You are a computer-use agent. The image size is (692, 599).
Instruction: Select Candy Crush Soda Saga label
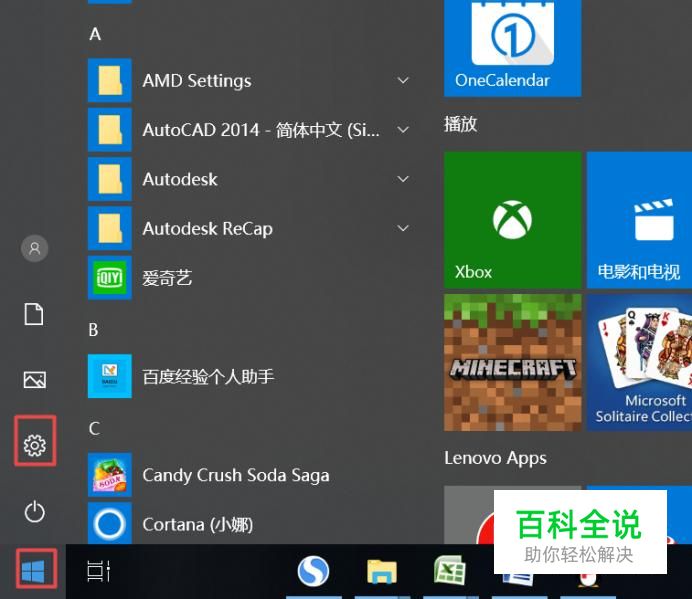tap(236, 475)
